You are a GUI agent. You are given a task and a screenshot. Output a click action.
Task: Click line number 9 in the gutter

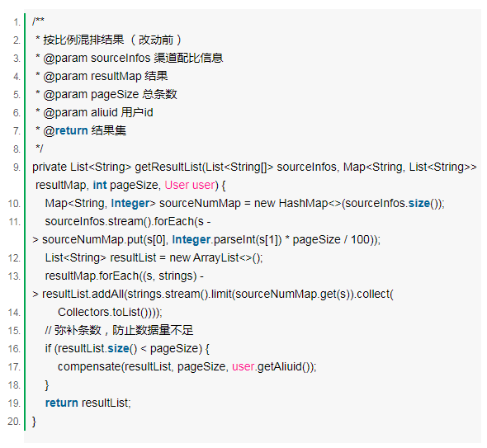[x=17, y=167]
